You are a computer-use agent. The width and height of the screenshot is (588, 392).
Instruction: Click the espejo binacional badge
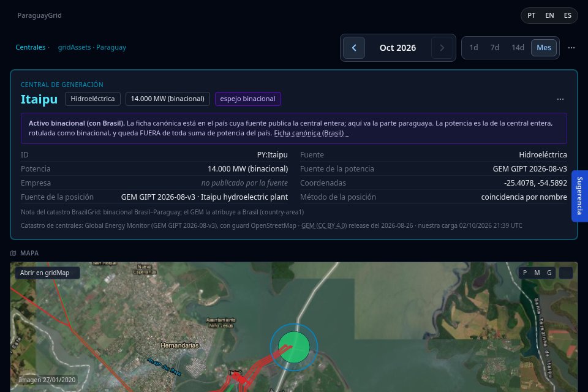248,99
